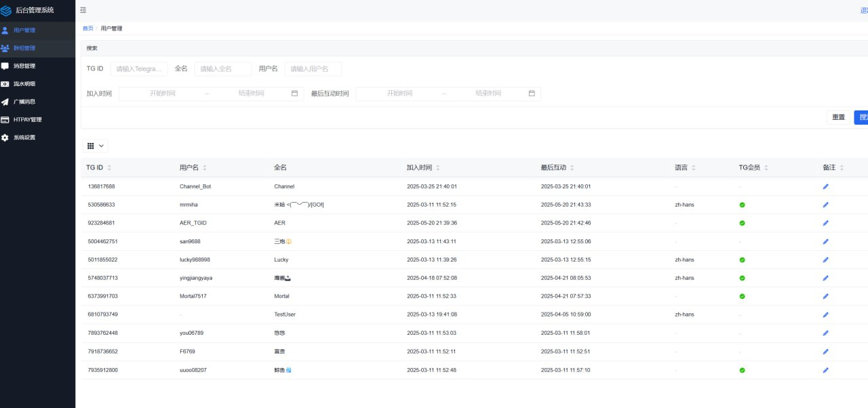The image size is (868, 408).
Task: Edit the remark for the TestUser row
Action: tap(825, 314)
